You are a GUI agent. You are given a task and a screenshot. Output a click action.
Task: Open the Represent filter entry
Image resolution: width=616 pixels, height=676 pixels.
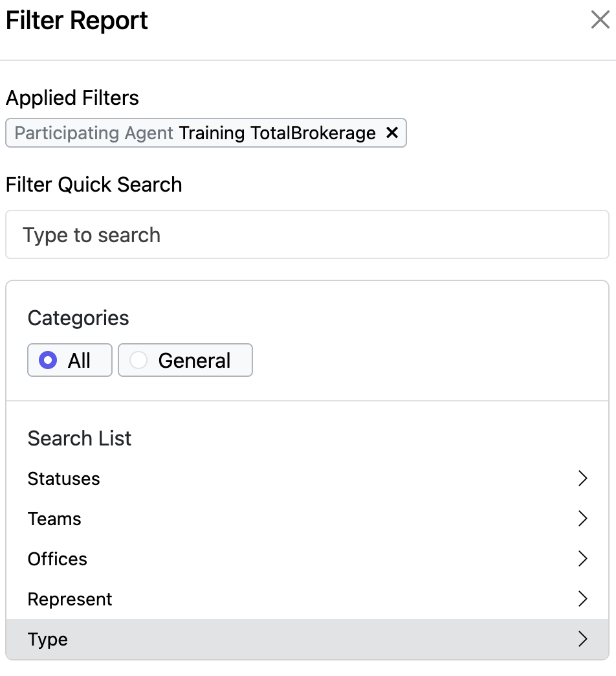point(307,599)
